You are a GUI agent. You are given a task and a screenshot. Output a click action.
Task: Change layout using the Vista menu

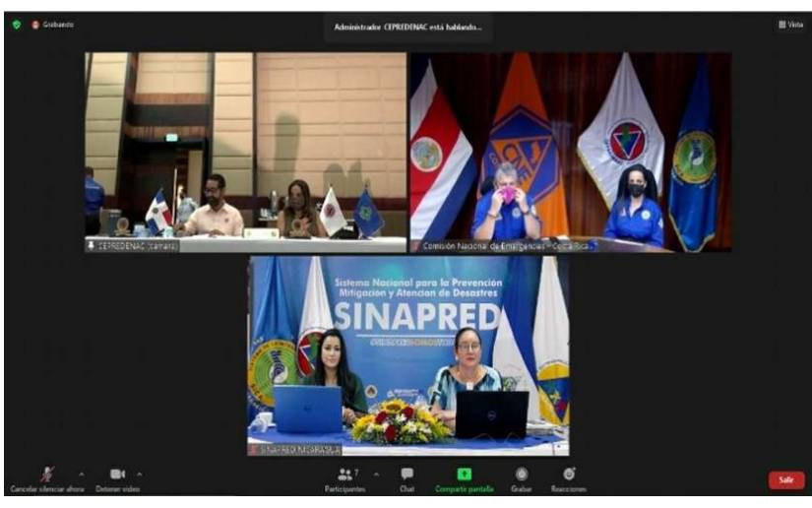(790, 25)
